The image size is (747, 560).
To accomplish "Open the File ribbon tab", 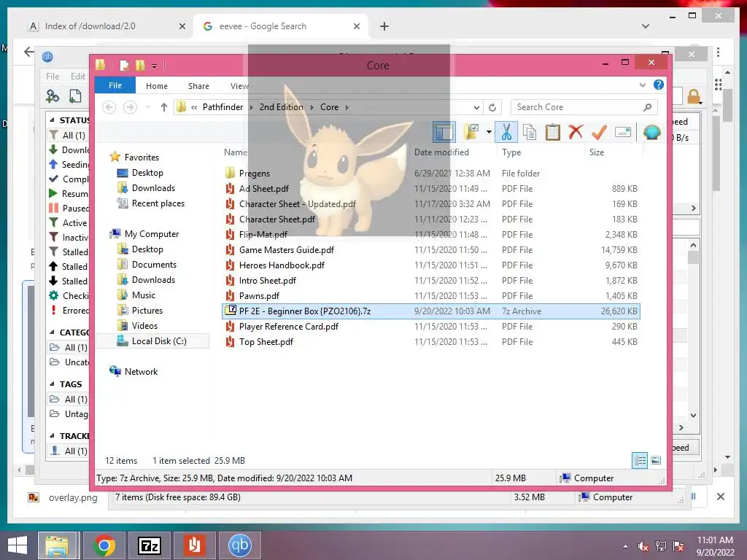I will click(x=115, y=85).
